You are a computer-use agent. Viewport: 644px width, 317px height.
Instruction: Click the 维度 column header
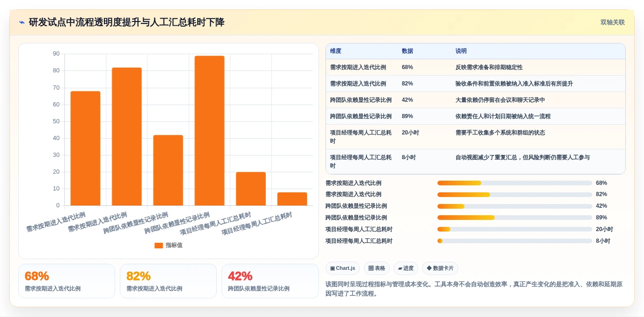tap(336, 51)
